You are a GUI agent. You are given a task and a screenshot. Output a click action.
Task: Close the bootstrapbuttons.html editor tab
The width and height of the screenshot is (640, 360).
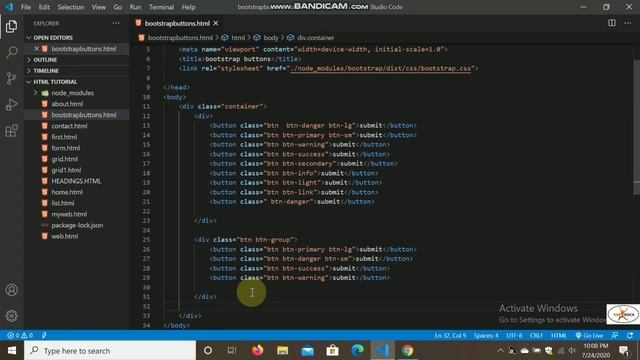216,23
